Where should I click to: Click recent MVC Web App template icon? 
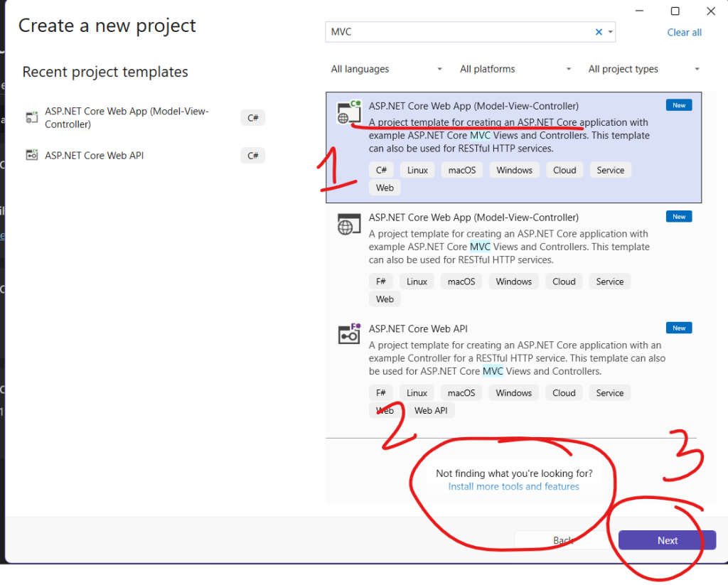tap(31, 117)
